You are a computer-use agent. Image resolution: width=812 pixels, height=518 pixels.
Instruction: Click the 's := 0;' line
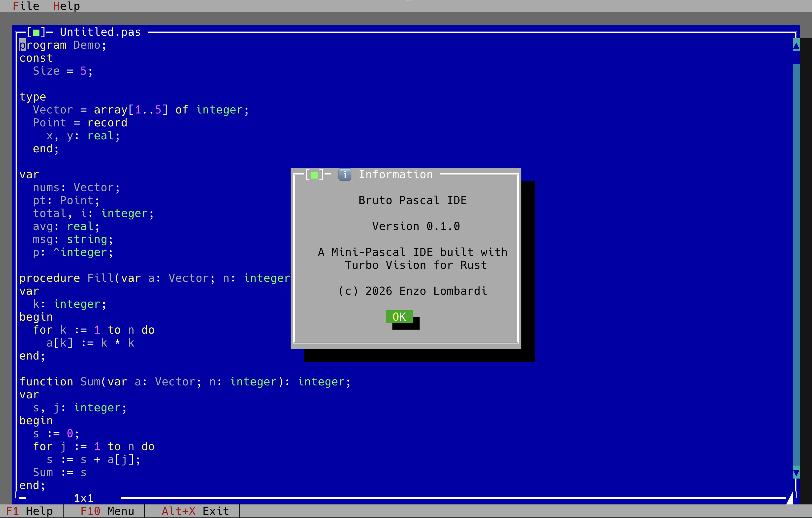pos(56,434)
